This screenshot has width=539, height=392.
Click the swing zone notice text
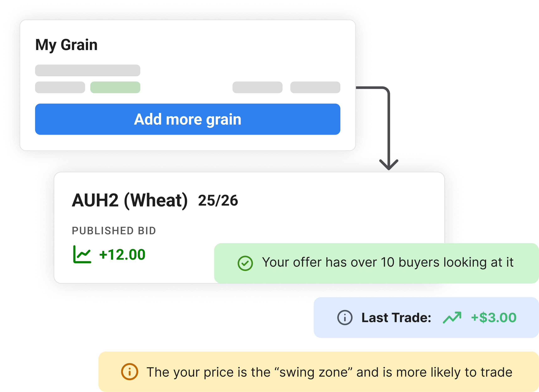329,372
